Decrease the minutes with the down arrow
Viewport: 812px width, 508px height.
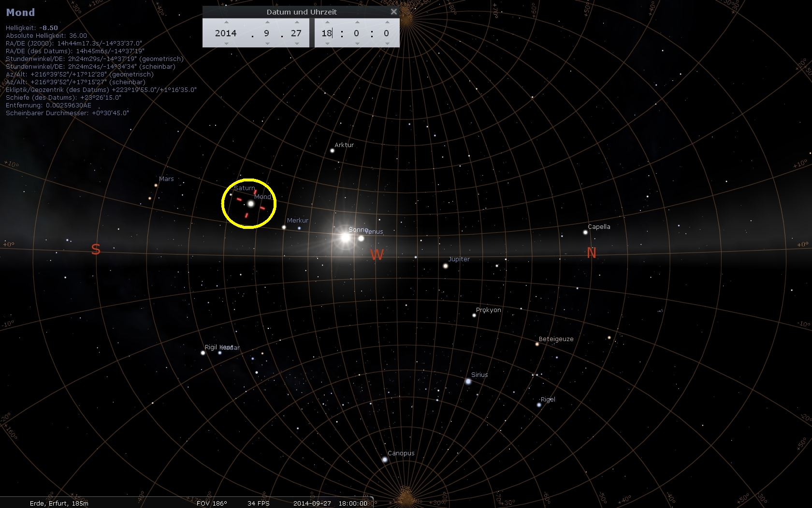pyautogui.click(x=357, y=44)
